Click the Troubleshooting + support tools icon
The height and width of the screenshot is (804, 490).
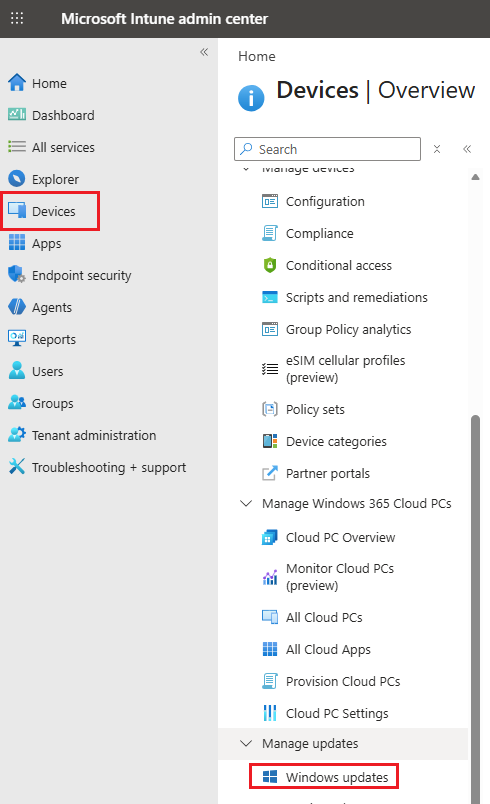click(x=17, y=467)
